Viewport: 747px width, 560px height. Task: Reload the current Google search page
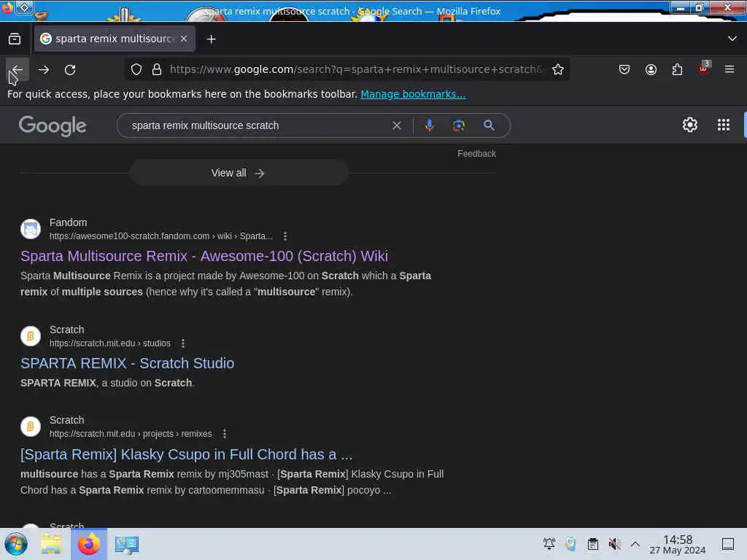70,69
